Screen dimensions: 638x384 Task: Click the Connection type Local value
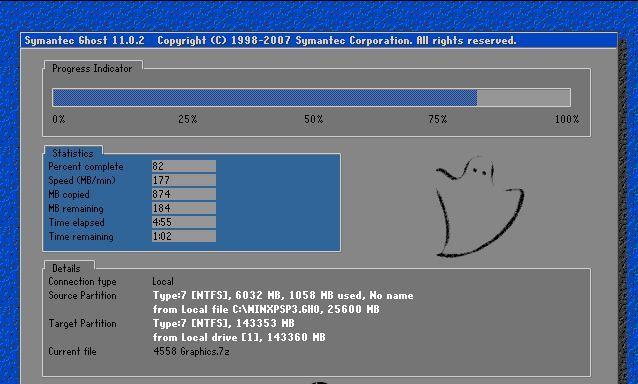pyautogui.click(x=163, y=281)
